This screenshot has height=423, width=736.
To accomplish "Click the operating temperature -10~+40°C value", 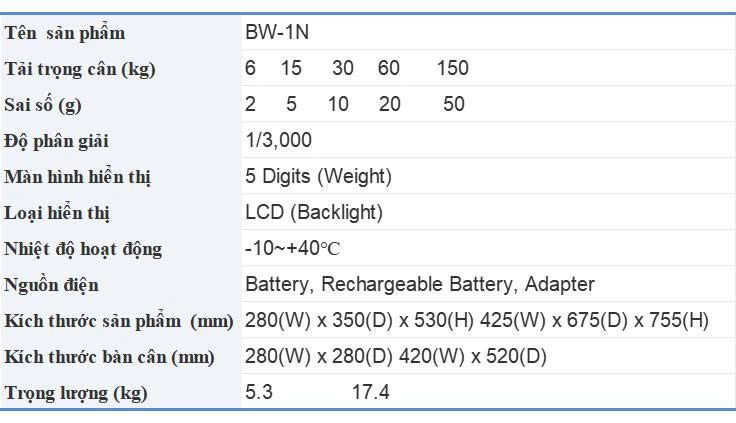I will pos(292,248).
